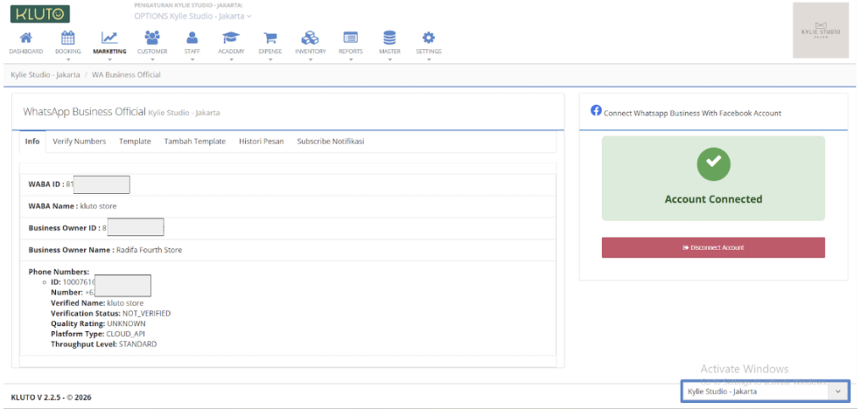Click the Kylie Studio logo thumbnail
868x409 pixels.
[x=821, y=30]
